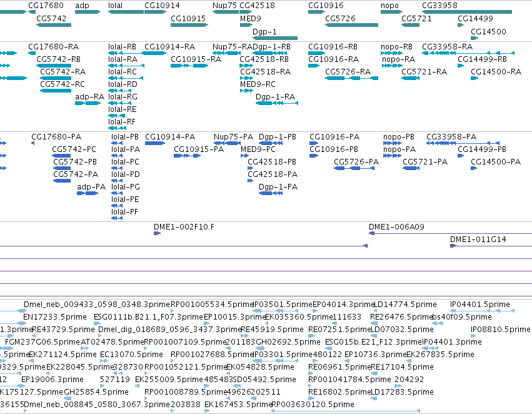Click protein CG10914-PA label
The image size is (532, 414).
170,137
